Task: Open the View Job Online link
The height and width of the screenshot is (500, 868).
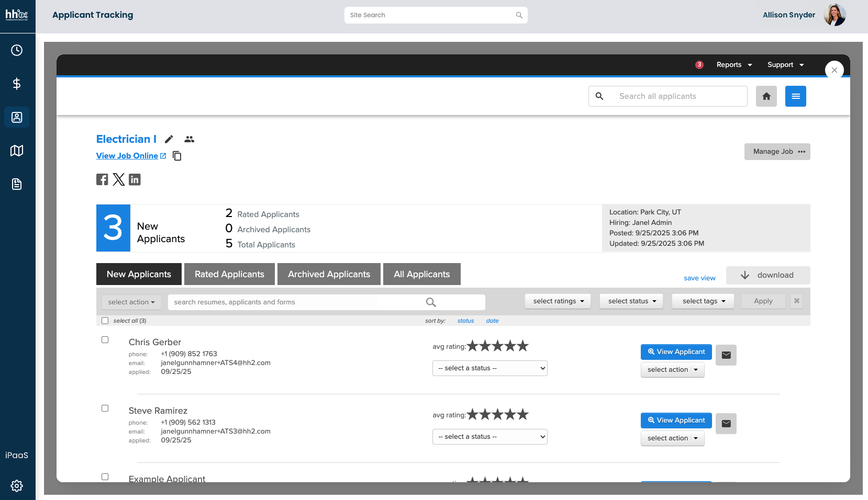Action: coord(127,156)
